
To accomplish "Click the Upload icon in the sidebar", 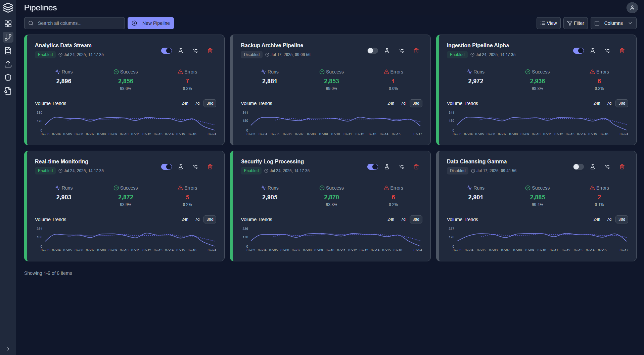I will coord(8,64).
